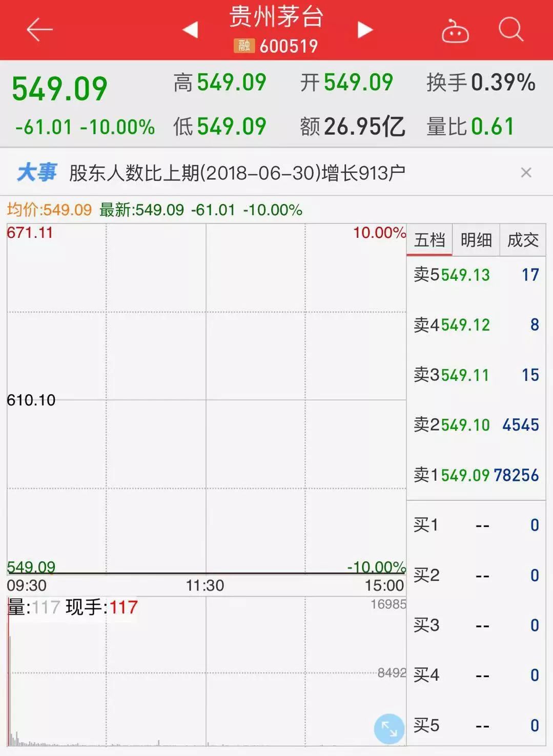Image resolution: width=553 pixels, height=756 pixels.
Task: Tap the red 10.00% chart label
Action: 379,233
